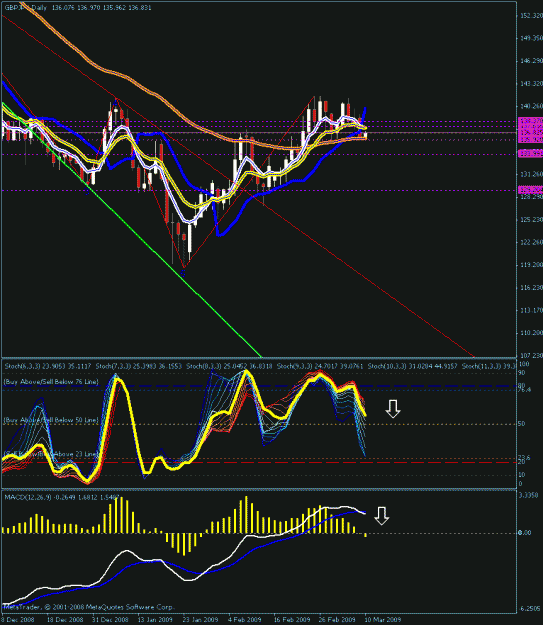This screenshot has width=543, height=625.
Task: Select the 3.3350 MACD scale value
Action: tap(528, 495)
